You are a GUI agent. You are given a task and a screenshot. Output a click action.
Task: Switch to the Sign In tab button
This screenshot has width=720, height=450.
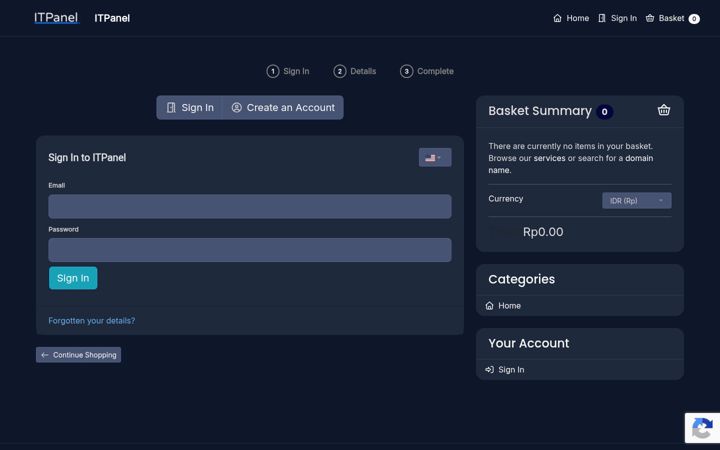coord(189,107)
